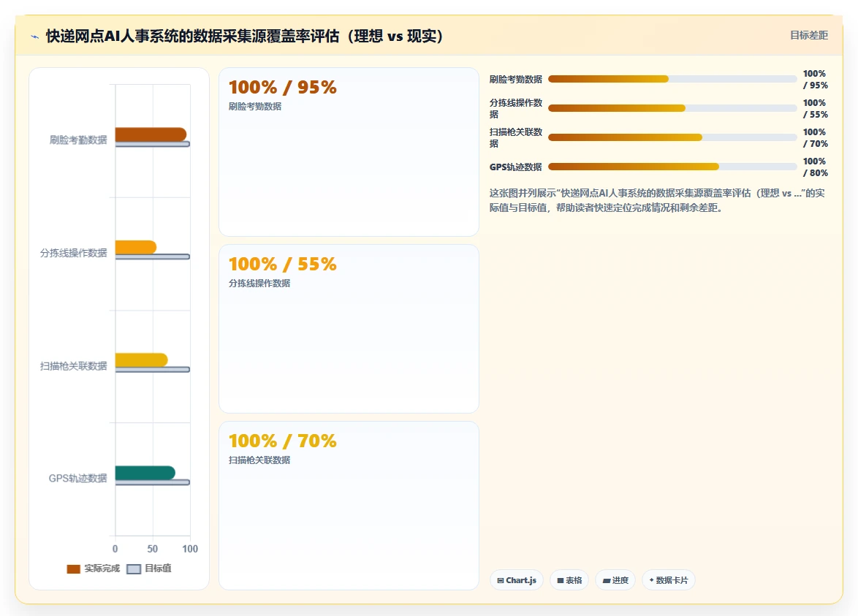
Task: Click the yellow 扫描枪关联数据 chart bar
Action: pyautogui.click(x=141, y=360)
